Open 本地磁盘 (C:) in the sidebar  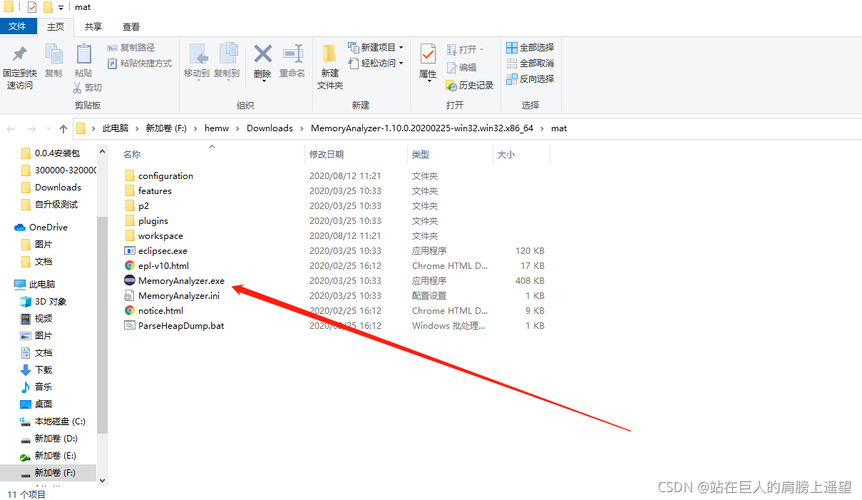(59, 421)
